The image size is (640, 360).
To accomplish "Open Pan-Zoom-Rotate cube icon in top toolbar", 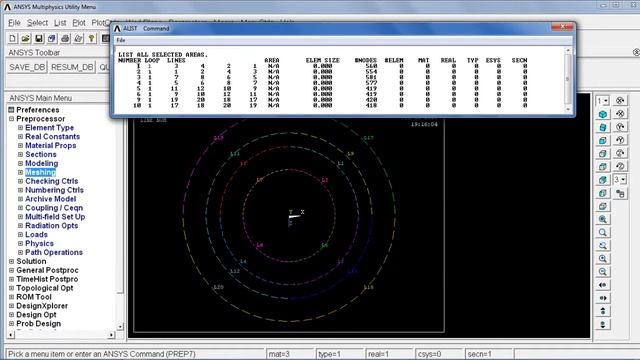I will point(52,38).
